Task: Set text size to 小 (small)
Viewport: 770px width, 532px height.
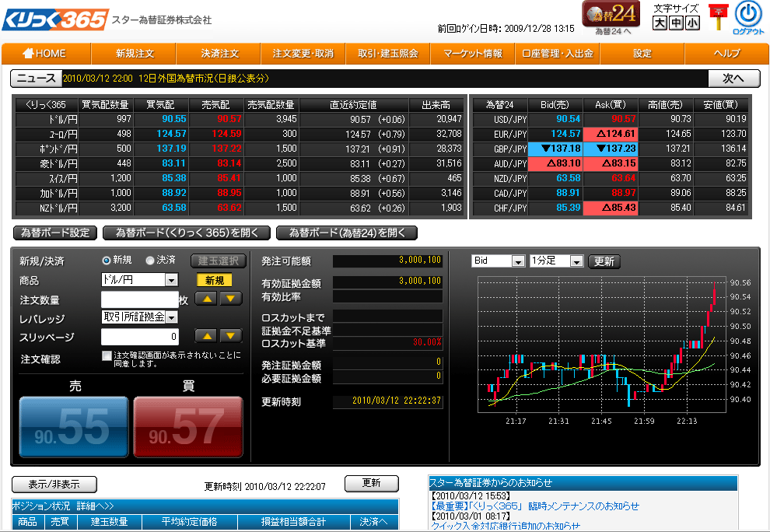Action: (693, 23)
